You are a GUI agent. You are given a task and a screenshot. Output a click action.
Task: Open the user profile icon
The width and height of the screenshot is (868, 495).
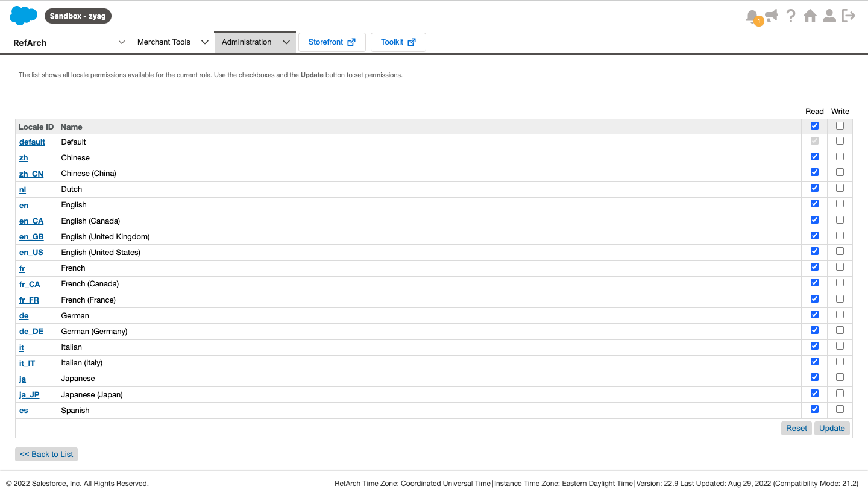point(829,16)
